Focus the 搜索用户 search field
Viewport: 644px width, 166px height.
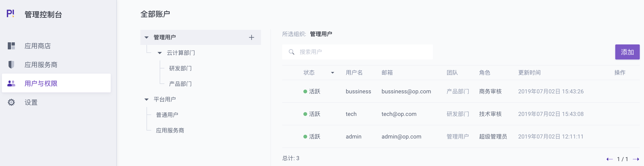[358, 52]
